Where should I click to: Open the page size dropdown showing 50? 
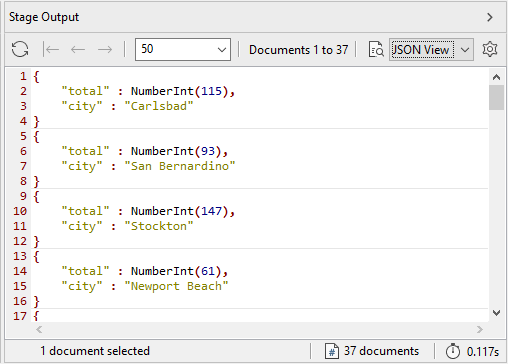[183, 49]
